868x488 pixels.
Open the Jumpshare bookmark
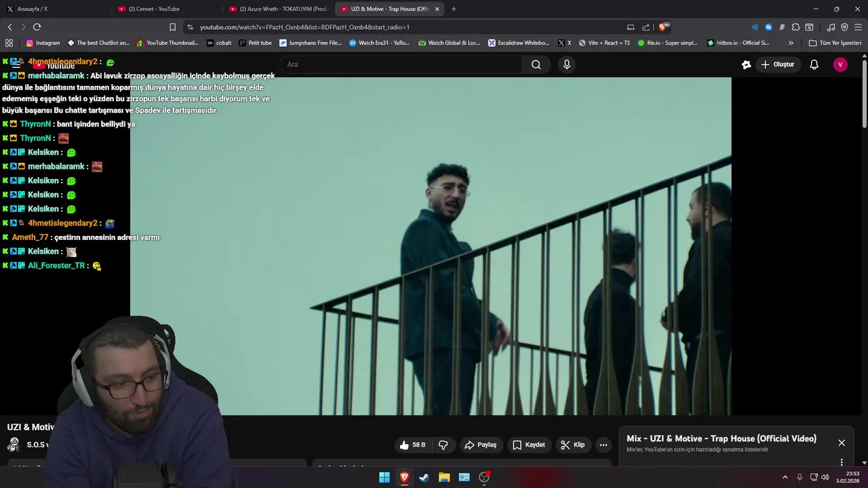coord(311,43)
